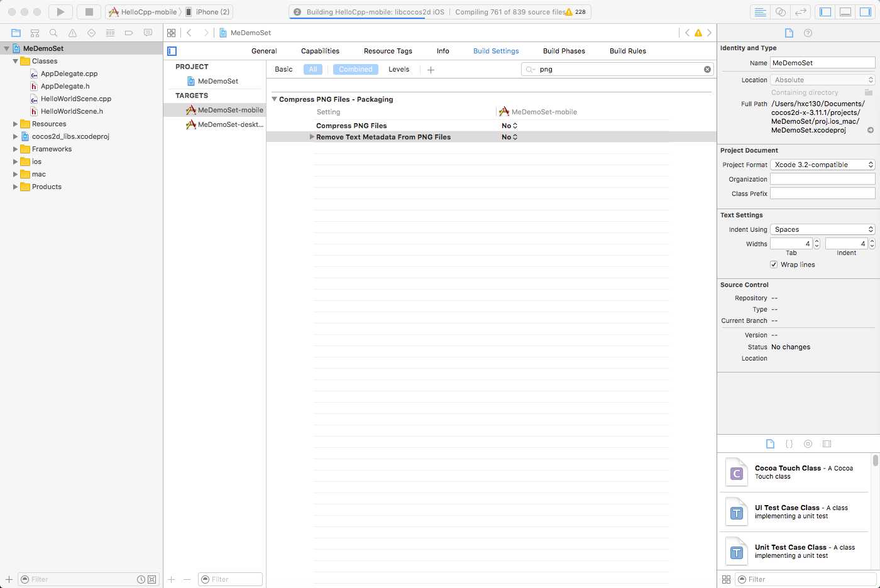This screenshot has width=880, height=588.
Task: Collapse the Classes folder
Action: click(x=15, y=61)
